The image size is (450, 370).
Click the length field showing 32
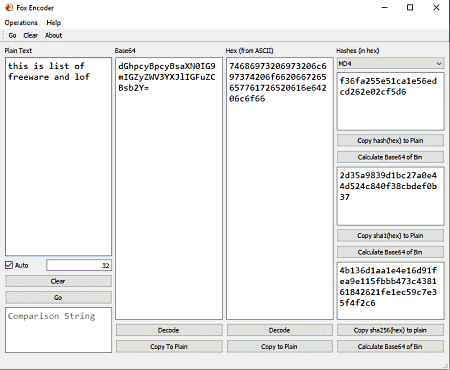[x=79, y=265]
